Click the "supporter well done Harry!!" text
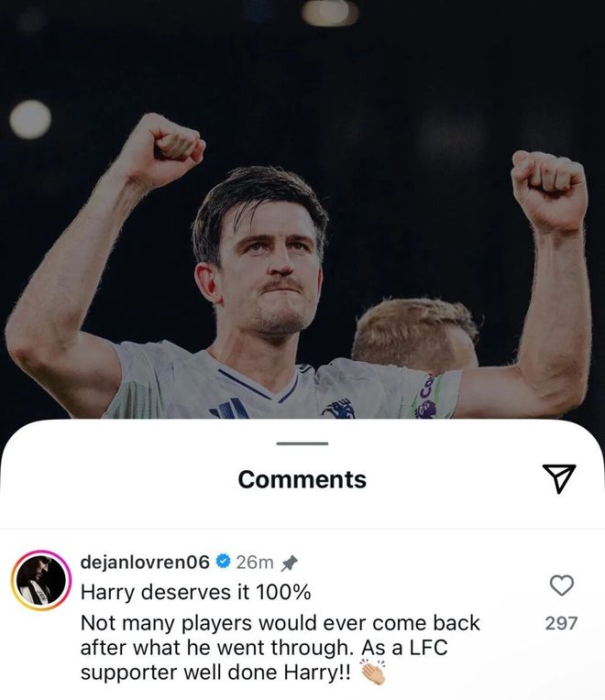Viewport: 605px width, 700px height. pos(215,673)
